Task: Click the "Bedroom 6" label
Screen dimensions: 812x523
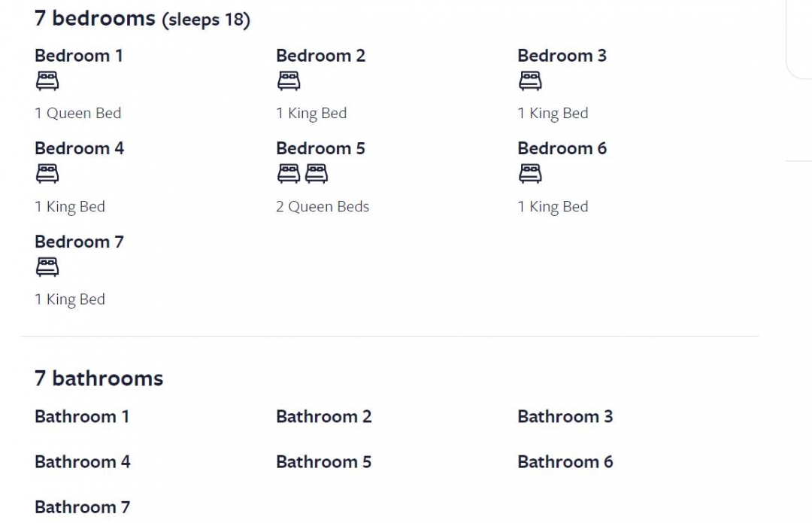Action: pyautogui.click(x=562, y=148)
